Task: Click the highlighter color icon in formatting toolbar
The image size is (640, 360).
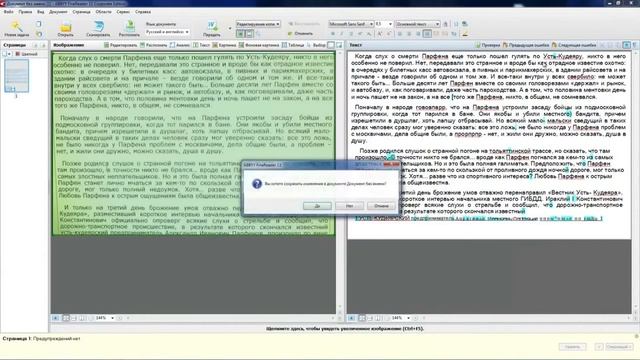Action: click(464, 33)
